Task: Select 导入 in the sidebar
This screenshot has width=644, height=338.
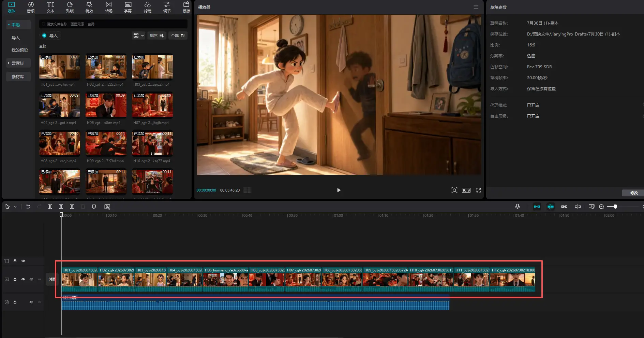Action: click(x=16, y=38)
